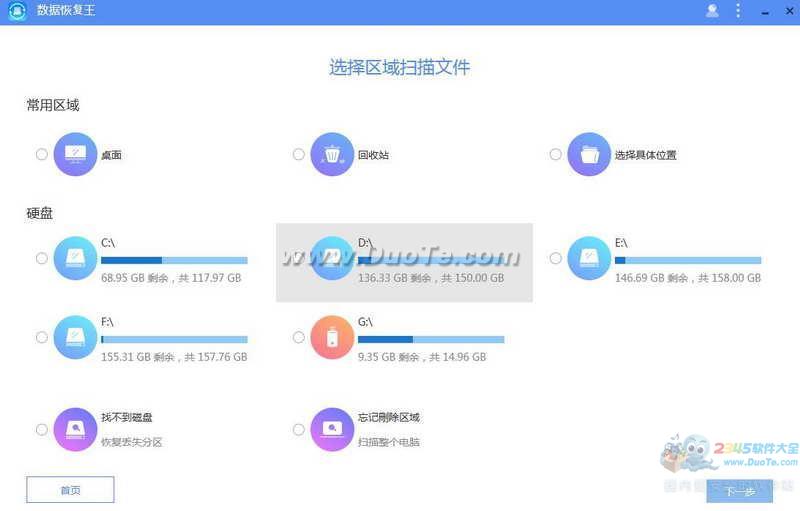Image resolution: width=800 pixels, height=511 pixels.
Task: Click the 忘记删除区域 label
Action: point(389,417)
